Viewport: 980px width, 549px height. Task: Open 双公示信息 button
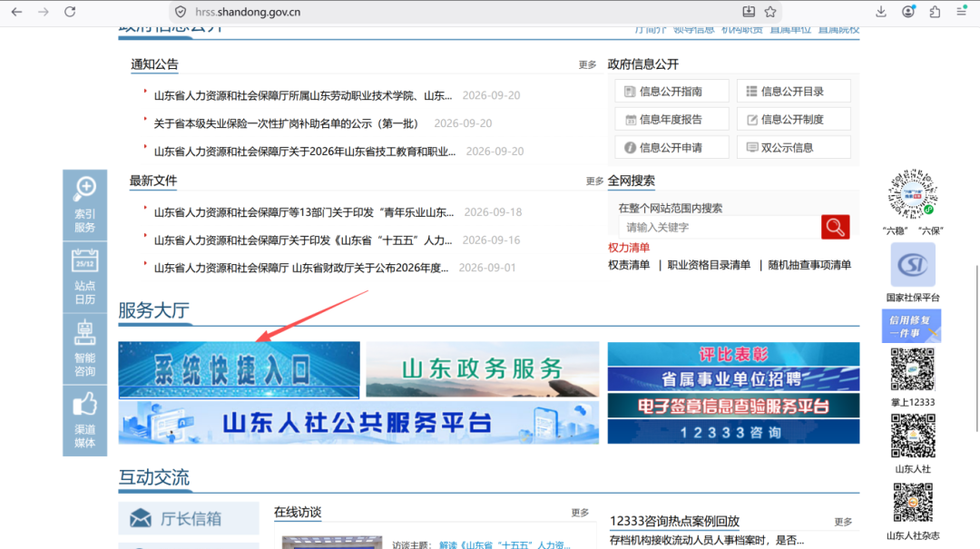coord(794,148)
